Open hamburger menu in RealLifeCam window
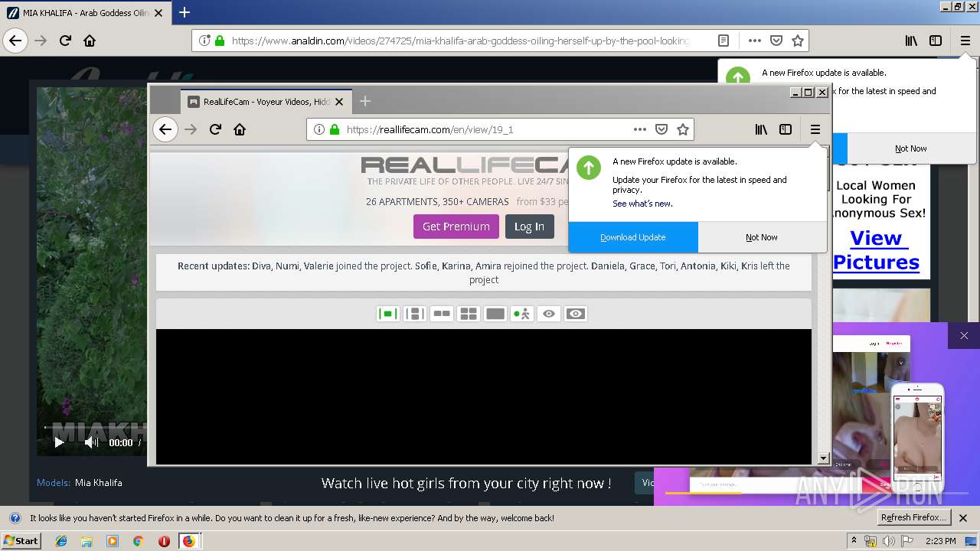 815,129
